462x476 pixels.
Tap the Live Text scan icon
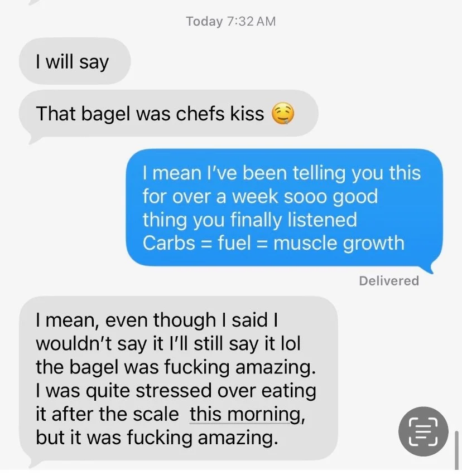[x=423, y=431]
